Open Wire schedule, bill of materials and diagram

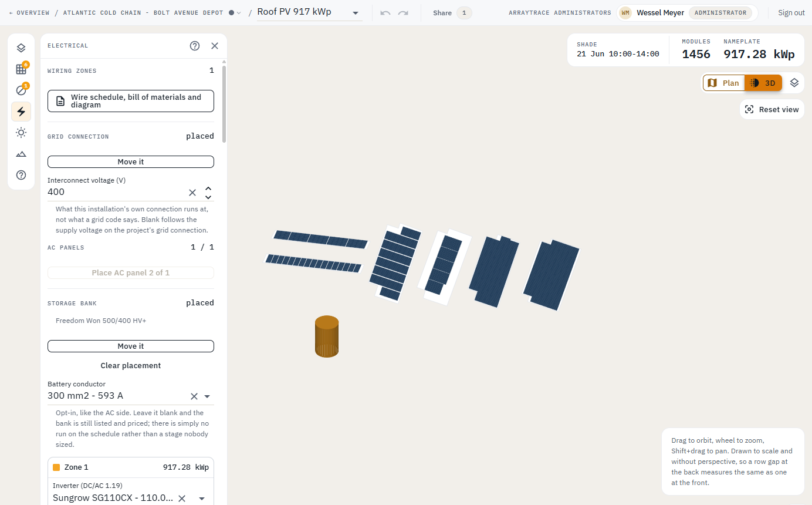tap(131, 101)
